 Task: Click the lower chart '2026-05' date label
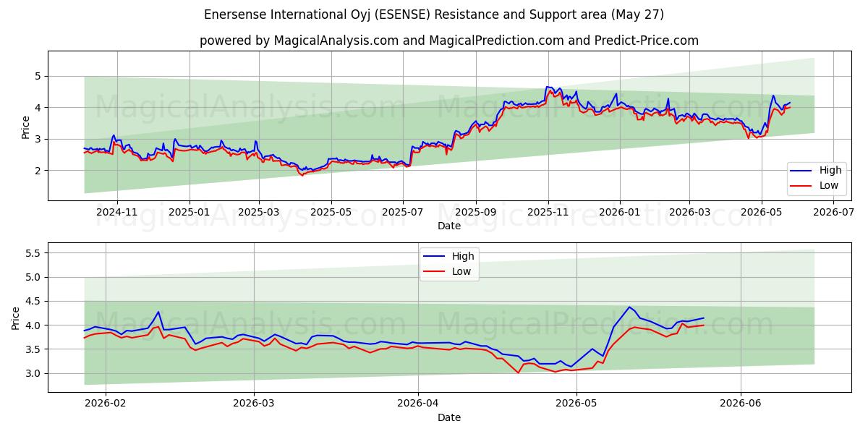pyautogui.click(x=576, y=404)
